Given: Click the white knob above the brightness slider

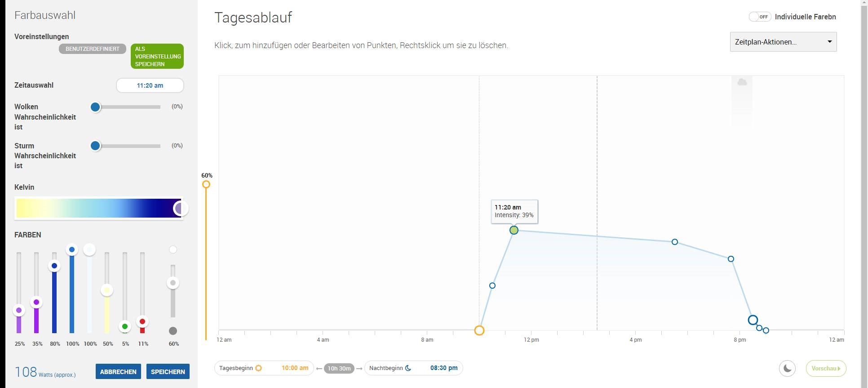Looking at the screenshot, I should pyautogui.click(x=173, y=250).
